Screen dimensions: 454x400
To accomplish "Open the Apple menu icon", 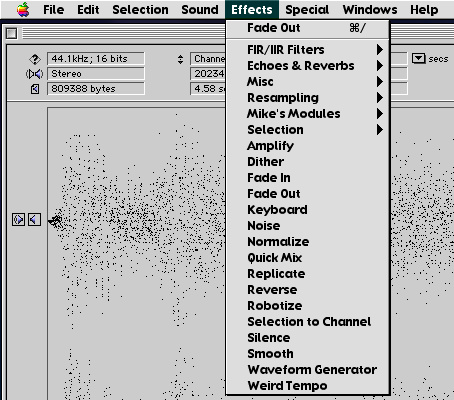I will 23,10.
